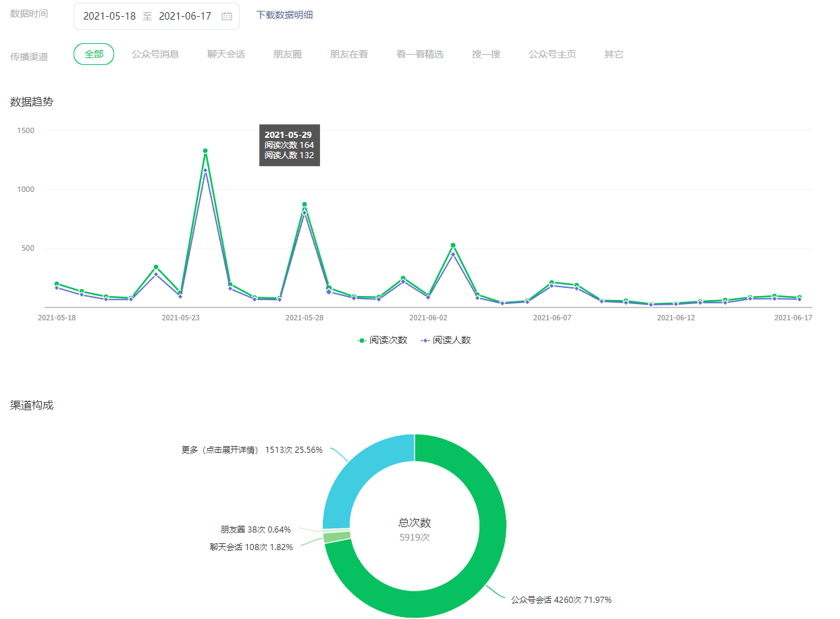Click the 2021-06-03 green peak point
The image size is (840, 619).
tap(453, 245)
